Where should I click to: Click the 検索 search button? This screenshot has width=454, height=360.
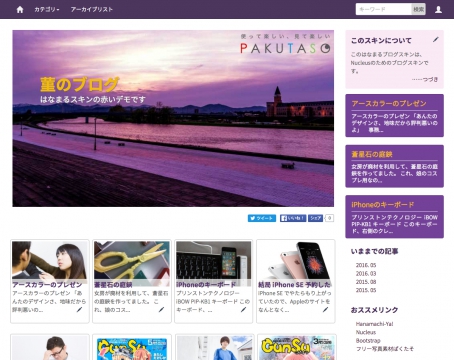point(419,9)
